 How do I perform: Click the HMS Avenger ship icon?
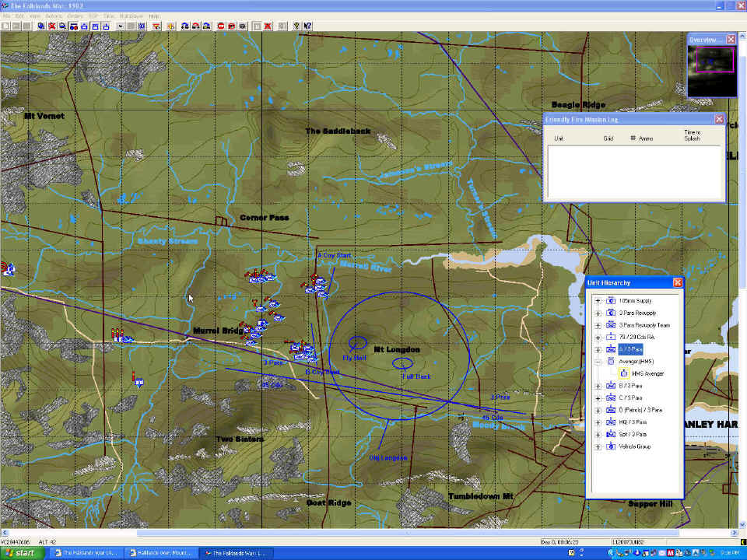click(623, 373)
